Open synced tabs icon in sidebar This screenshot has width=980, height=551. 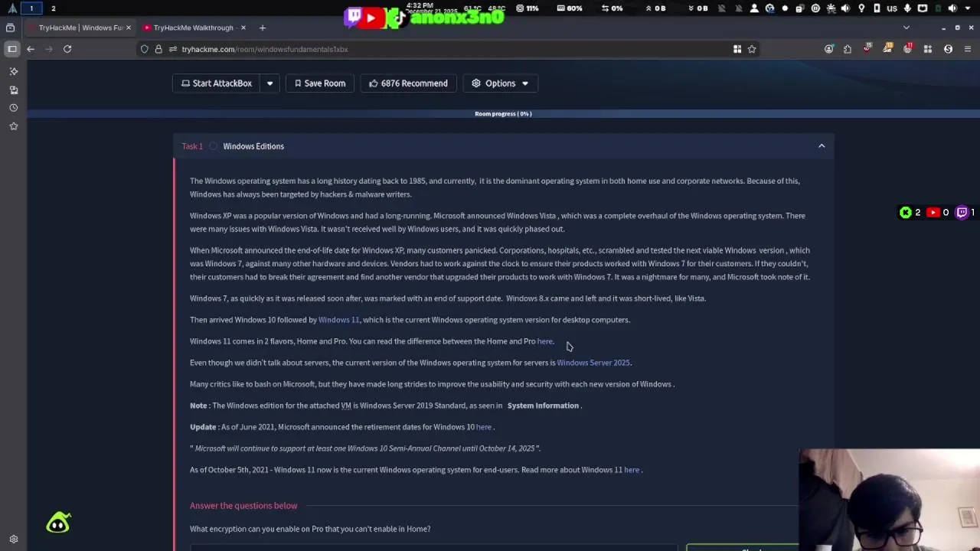(x=13, y=90)
